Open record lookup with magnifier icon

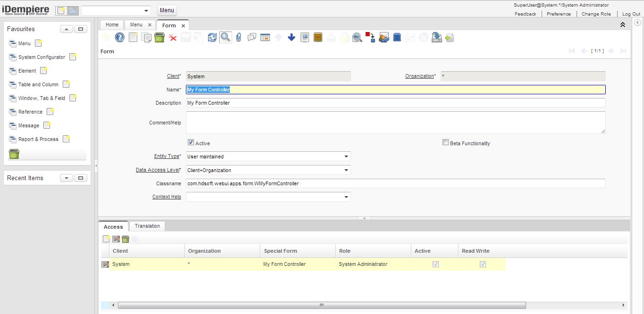(226, 37)
